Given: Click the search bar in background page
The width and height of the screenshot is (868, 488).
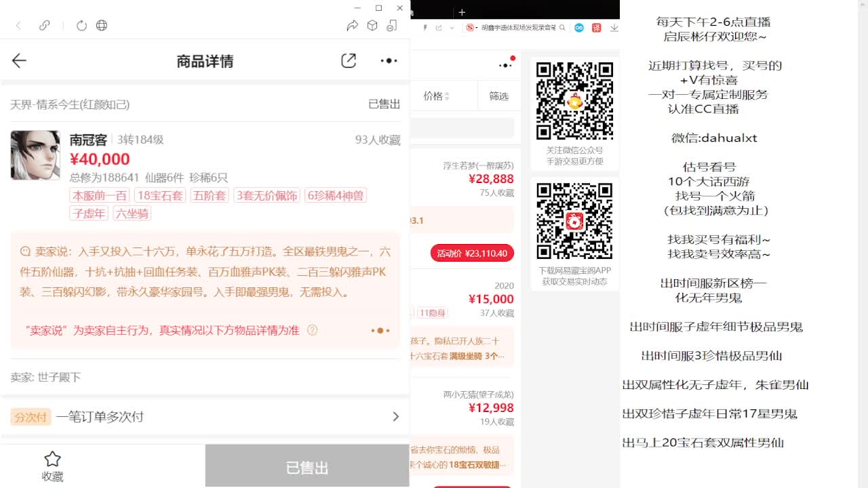Looking at the screenshot, I should click(462, 128).
